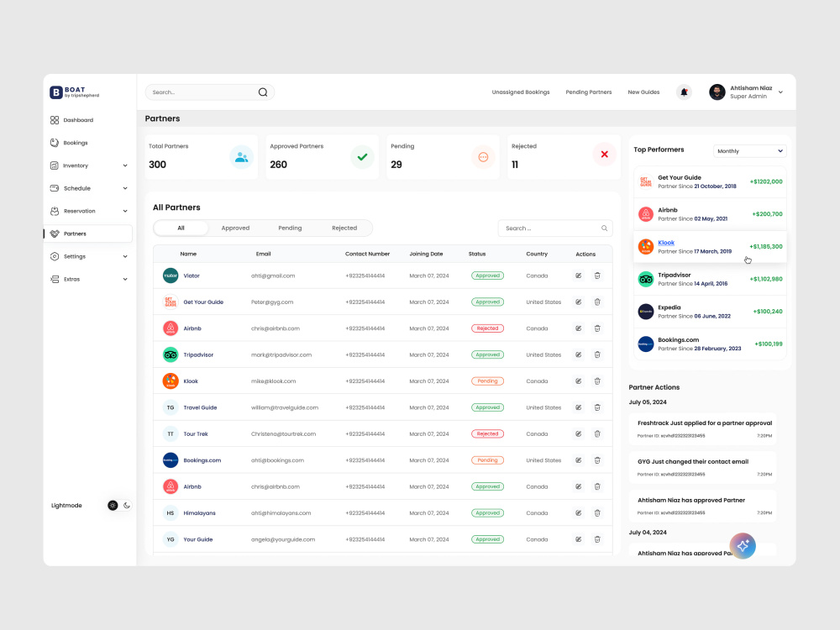Image resolution: width=840 pixels, height=630 pixels.
Task: Click the Total Partners people icon
Action: tap(241, 157)
